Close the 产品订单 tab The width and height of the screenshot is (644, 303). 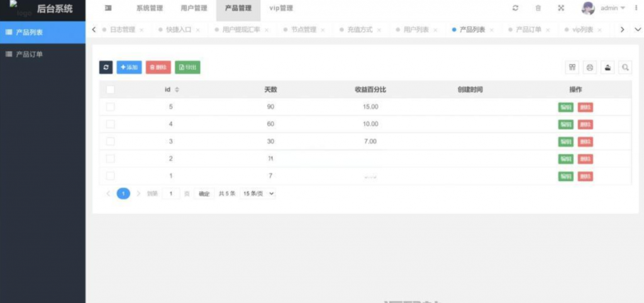[x=548, y=30]
